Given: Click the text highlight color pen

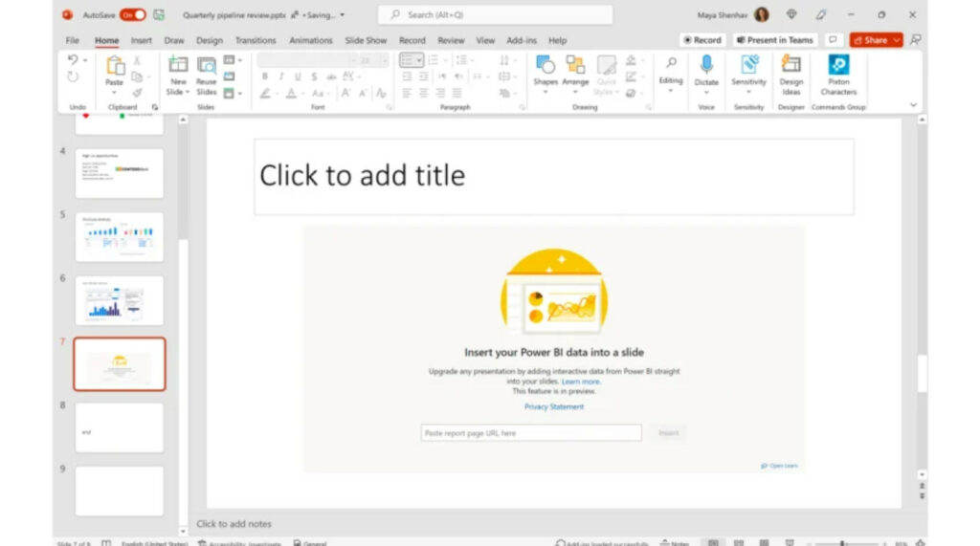Looking at the screenshot, I should coord(265,93).
